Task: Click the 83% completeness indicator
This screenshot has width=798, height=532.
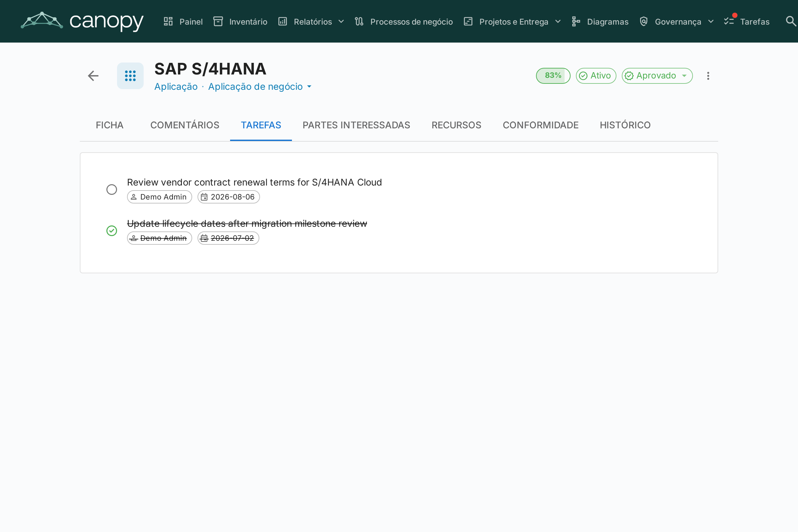Action: click(553, 76)
